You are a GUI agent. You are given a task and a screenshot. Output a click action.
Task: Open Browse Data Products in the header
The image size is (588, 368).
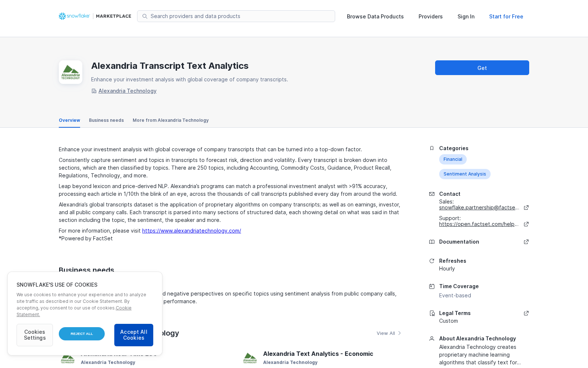(x=375, y=17)
